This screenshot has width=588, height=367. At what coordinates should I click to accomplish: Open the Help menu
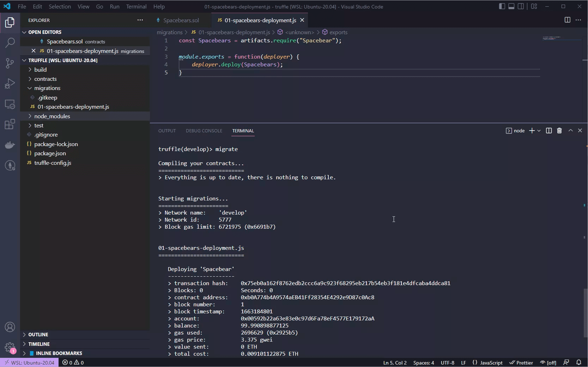click(159, 6)
